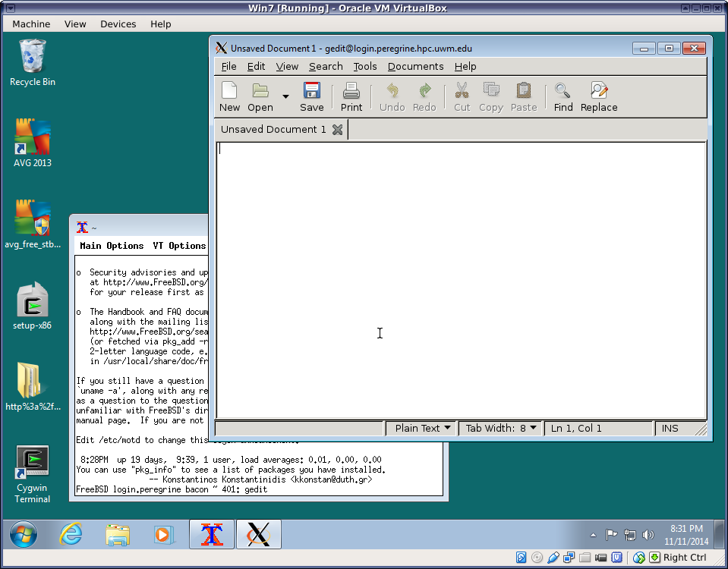Image resolution: width=728 pixels, height=569 pixels.
Task: Click the volume speaker tray icon
Action: [x=648, y=535]
